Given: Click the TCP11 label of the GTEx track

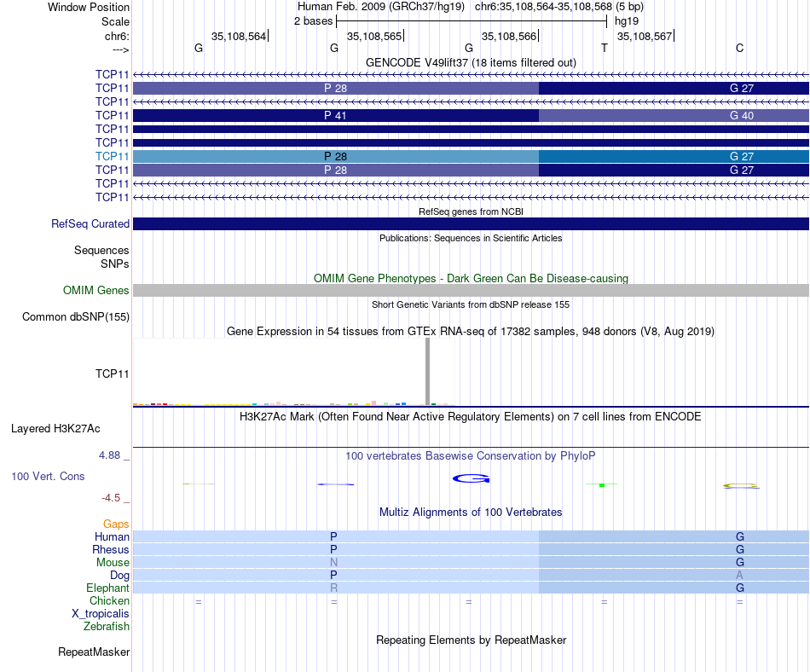Looking at the screenshot, I should (112, 374).
